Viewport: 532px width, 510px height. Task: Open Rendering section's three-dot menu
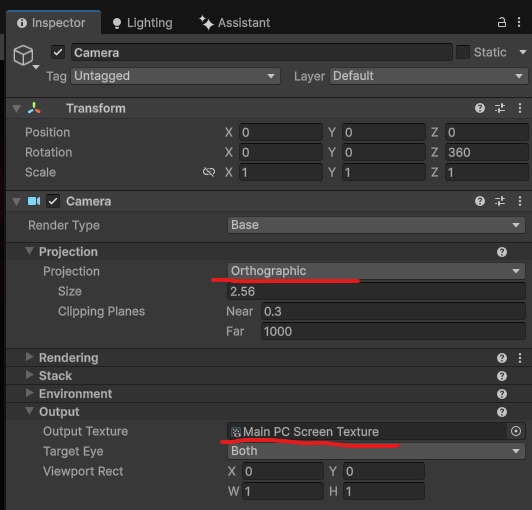coord(520,358)
